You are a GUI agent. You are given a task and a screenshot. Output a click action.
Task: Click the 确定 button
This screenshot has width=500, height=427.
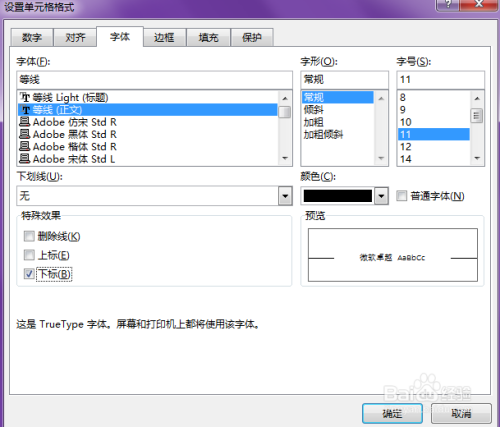pos(392,414)
